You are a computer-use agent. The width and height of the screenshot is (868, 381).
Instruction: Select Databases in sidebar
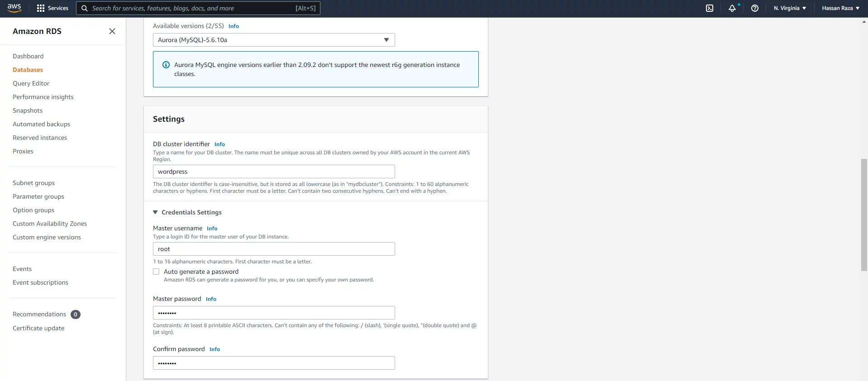pyautogui.click(x=28, y=70)
